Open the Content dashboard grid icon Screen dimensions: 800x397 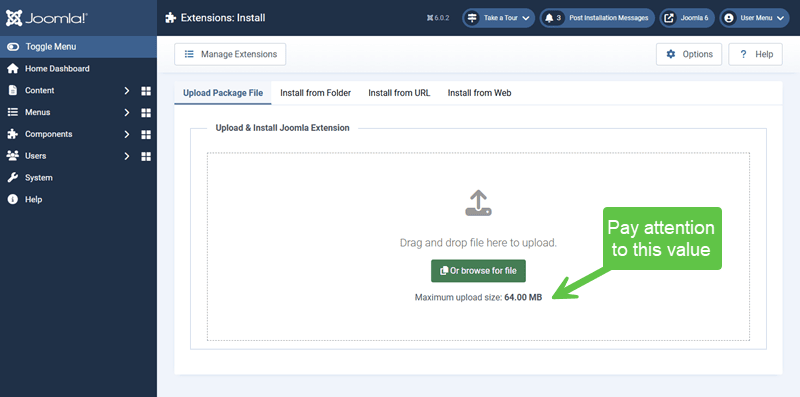pyautogui.click(x=146, y=91)
